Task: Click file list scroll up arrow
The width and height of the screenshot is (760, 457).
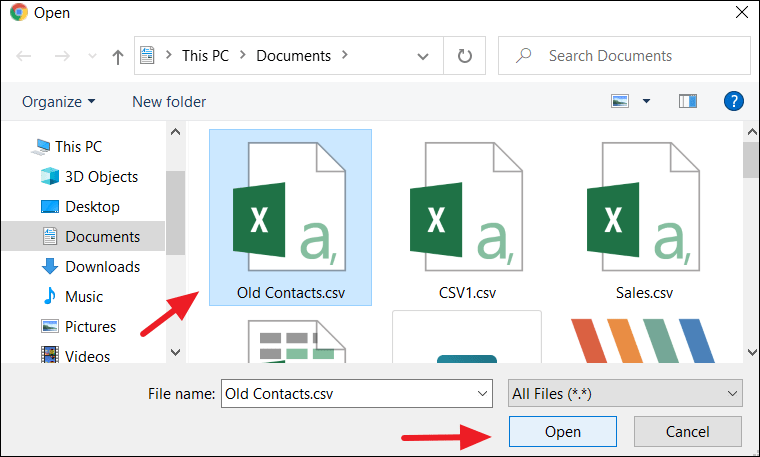Action: click(x=752, y=132)
